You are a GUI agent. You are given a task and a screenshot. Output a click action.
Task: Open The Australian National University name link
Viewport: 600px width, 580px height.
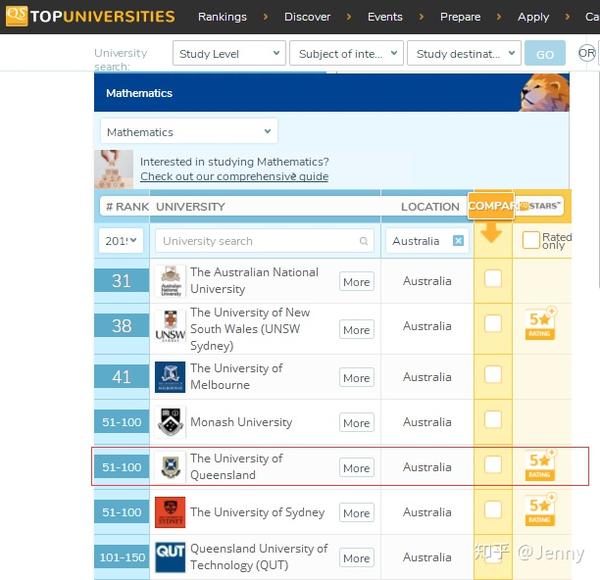(254, 280)
